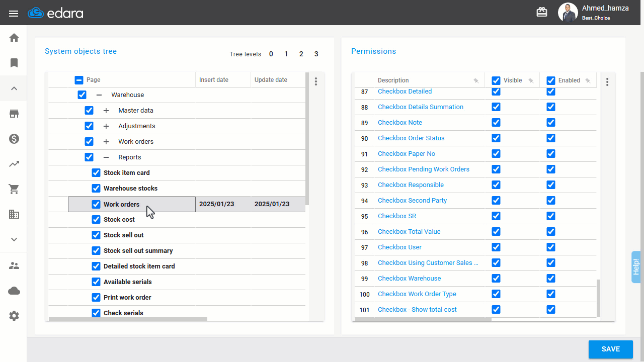Viewport: 644px width, 362px height.
Task: Click the pin icon on Visible column
Action: (531, 80)
